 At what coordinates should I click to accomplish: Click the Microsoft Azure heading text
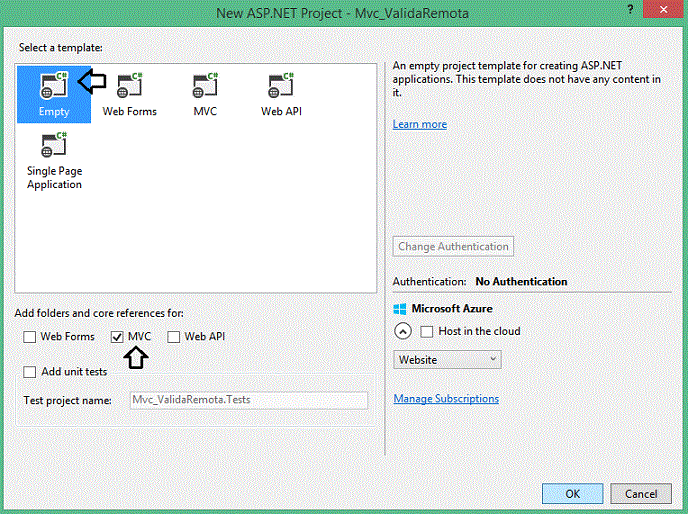[452, 309]
